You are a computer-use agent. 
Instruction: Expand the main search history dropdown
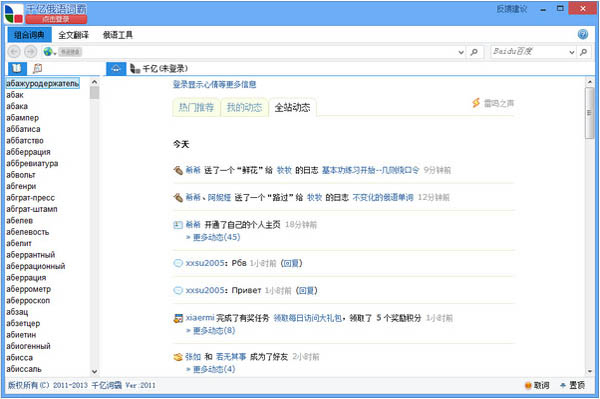(461, 52)
